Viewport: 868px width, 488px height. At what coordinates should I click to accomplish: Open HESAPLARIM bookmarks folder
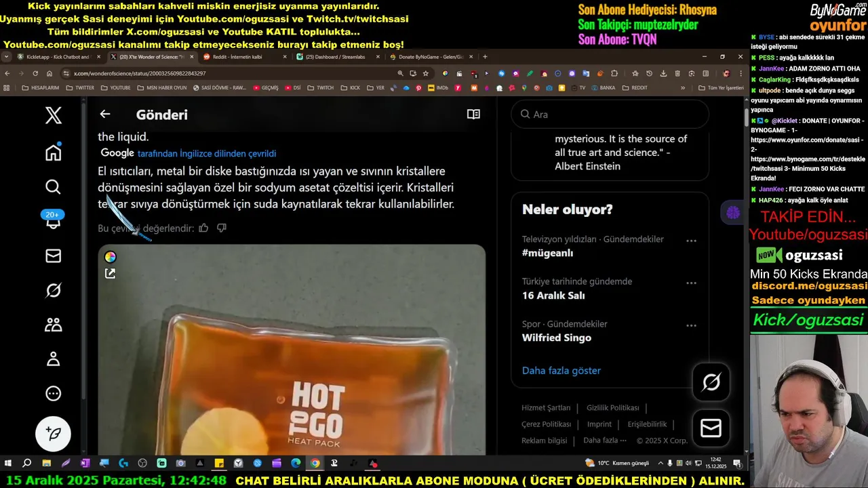(40, 87)
